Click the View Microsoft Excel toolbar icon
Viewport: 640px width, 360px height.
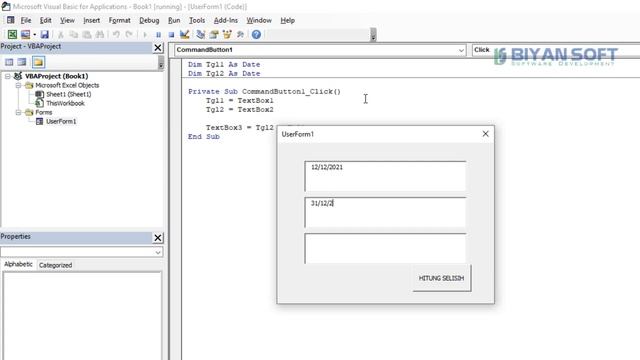coord(12,35)
